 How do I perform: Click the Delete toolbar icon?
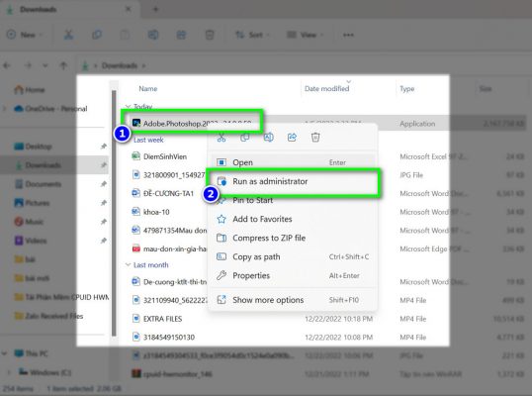(210, 35)
